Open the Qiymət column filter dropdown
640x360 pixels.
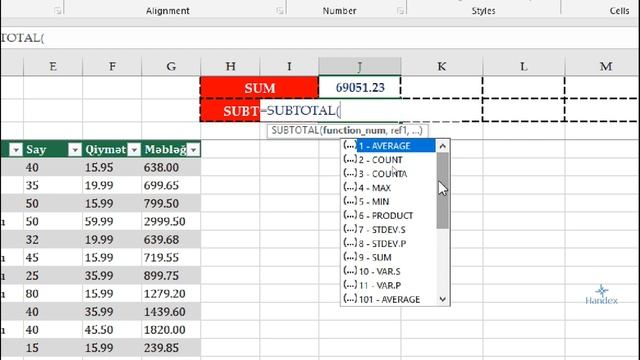134,150
